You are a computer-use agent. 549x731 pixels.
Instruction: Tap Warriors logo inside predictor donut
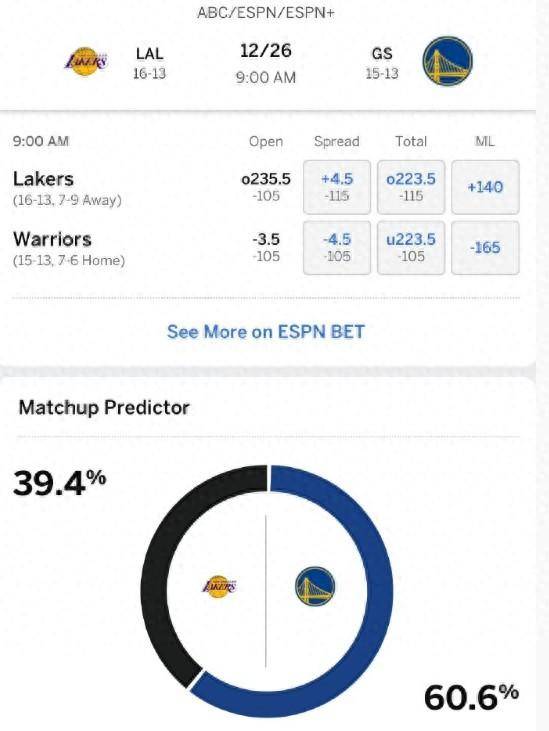click(316, 586)
